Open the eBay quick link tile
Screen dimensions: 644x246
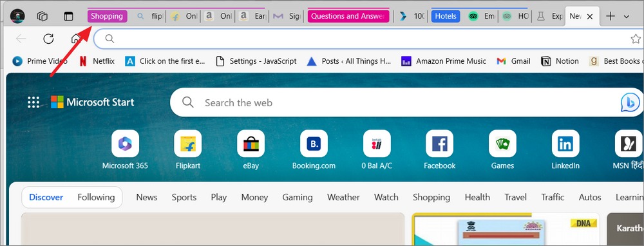tap(251, 150)
